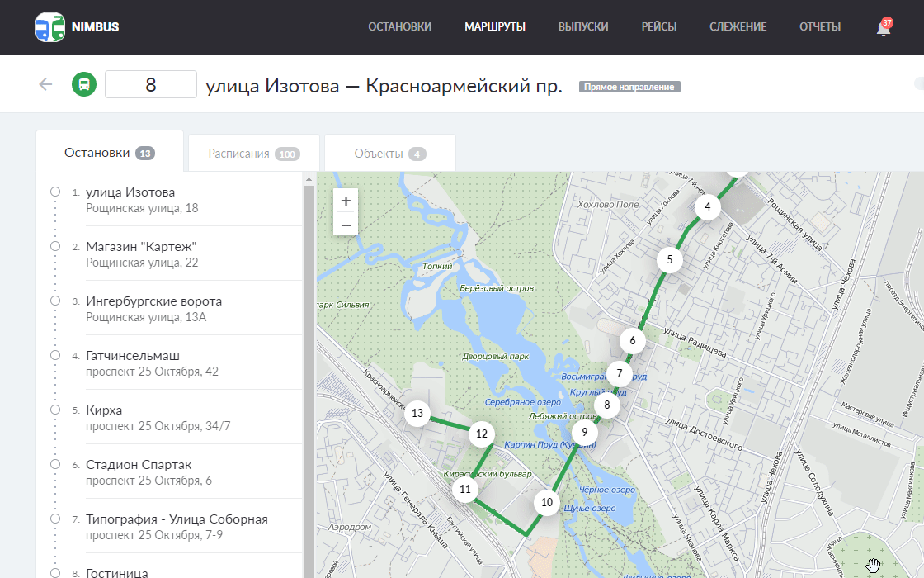
Task: Click address проспект 25 Октября, 34/7
Action: (x=158, y=426)
